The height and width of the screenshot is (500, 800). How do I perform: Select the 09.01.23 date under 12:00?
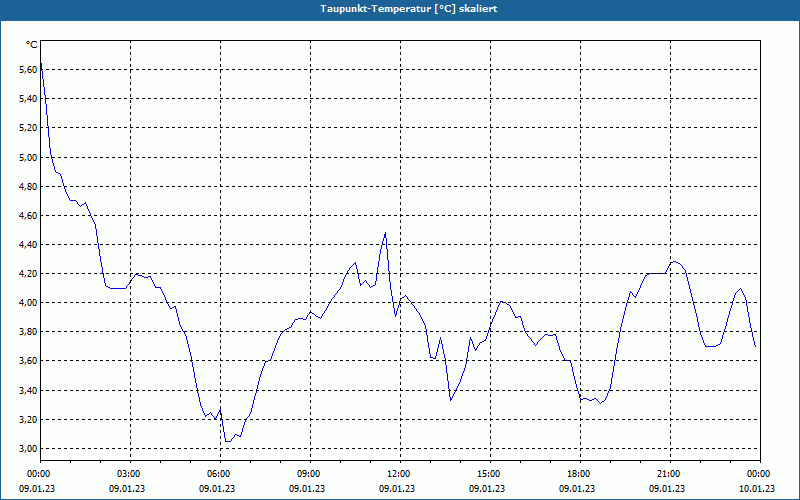pos(397,488)
